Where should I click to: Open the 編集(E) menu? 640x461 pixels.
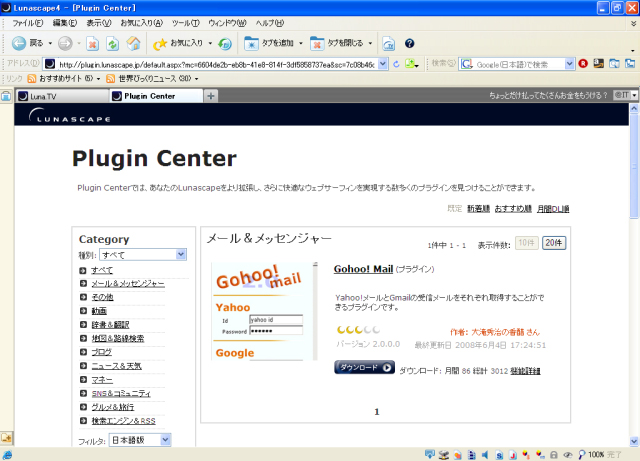click(64, 23)
